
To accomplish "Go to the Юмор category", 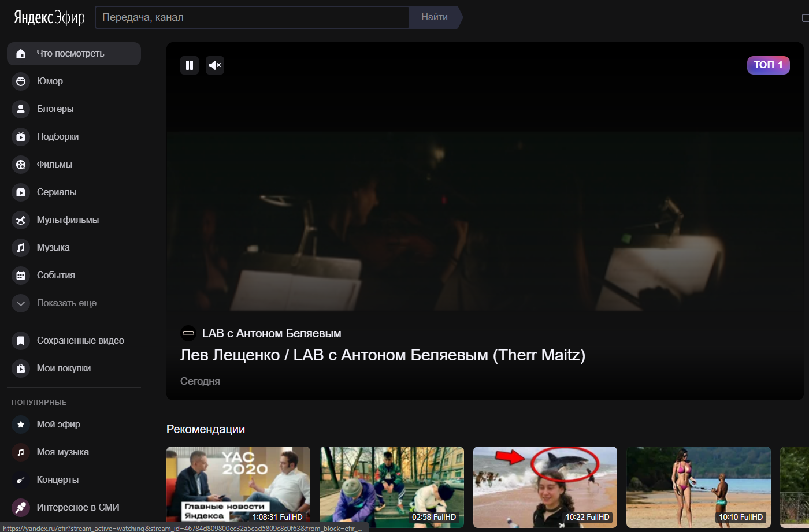I will click(x=74, y=81).
